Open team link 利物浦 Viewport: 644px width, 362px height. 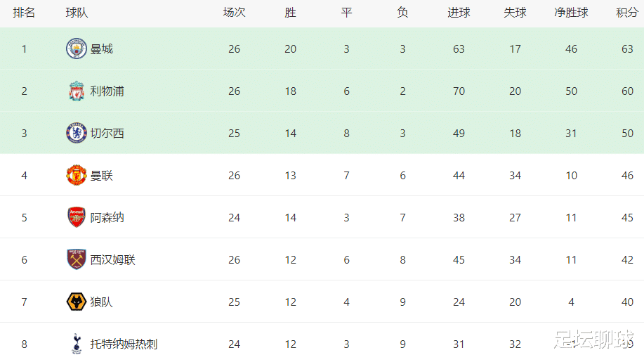pyautogui.click(x=107, y=91)
